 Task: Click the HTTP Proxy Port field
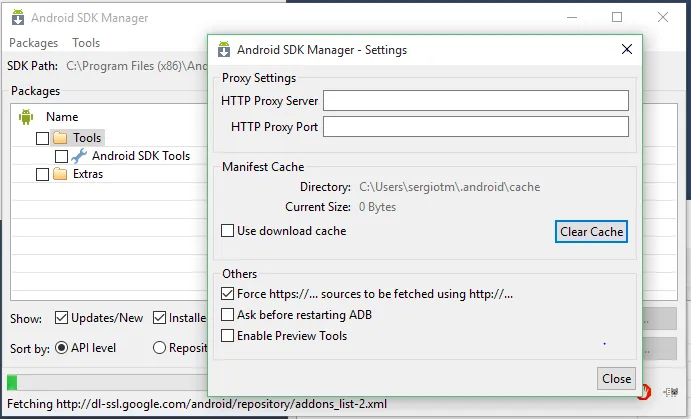pos(476,127)
